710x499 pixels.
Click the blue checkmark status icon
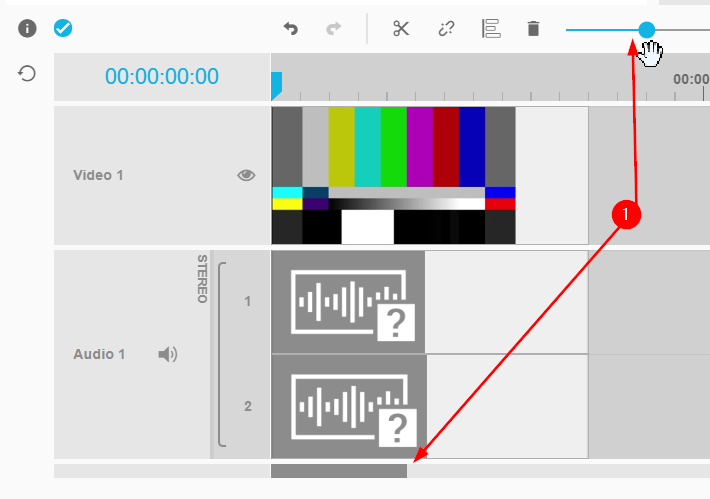coord(62,28)
